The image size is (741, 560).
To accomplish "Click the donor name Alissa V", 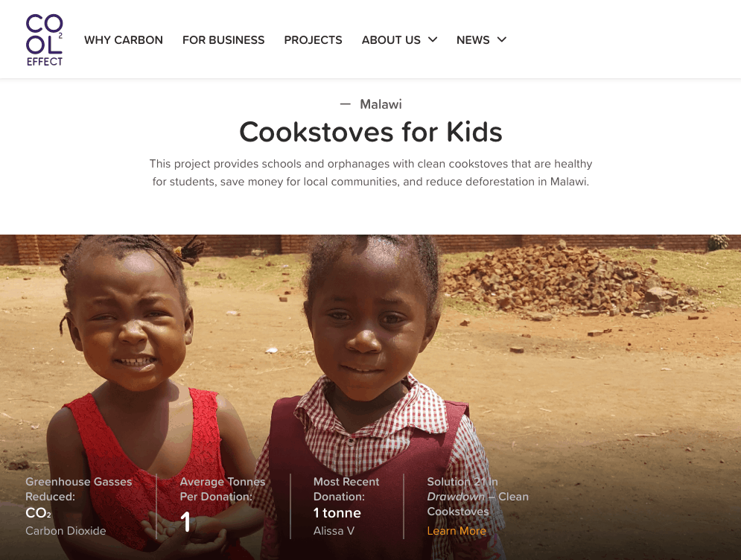I will pos(334,531).
